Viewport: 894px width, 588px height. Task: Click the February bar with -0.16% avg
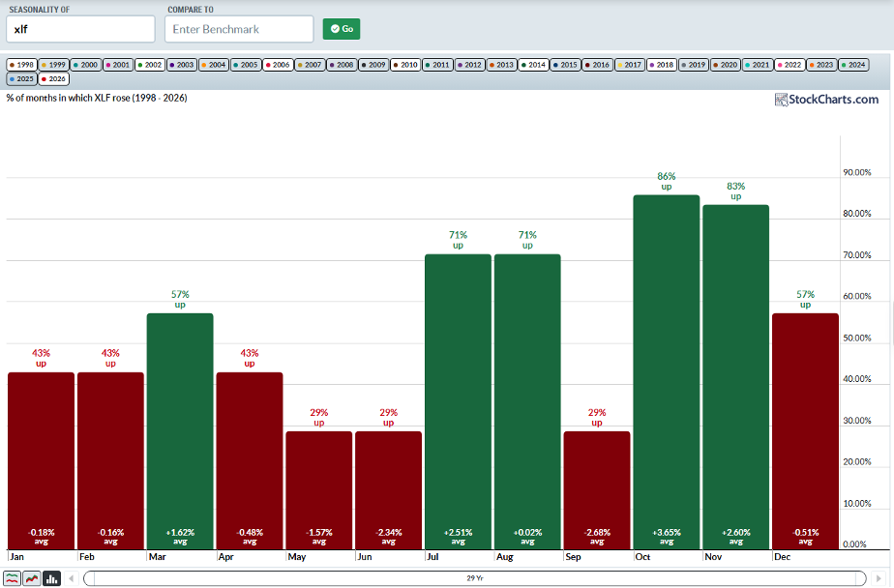(110, 461)
